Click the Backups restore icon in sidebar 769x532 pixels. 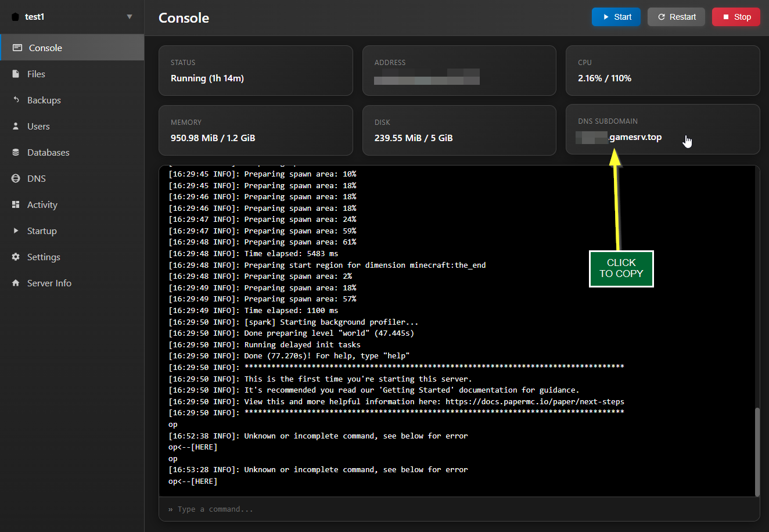click(x=16, y=100)
